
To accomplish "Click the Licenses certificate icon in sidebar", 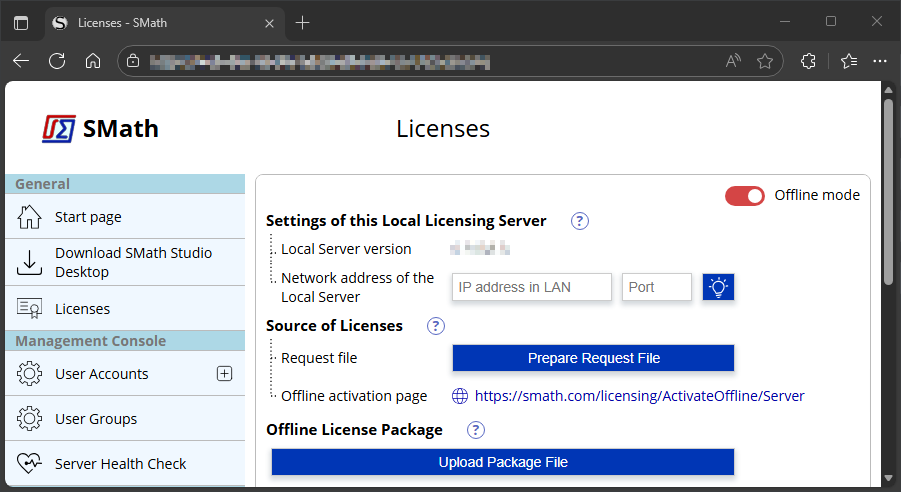I will 29,308.
